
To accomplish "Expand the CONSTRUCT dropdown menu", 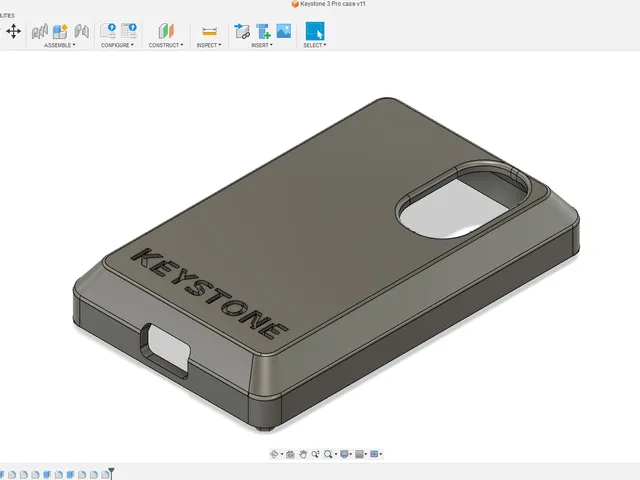I will pyautogui.click(x=166, y=45).
